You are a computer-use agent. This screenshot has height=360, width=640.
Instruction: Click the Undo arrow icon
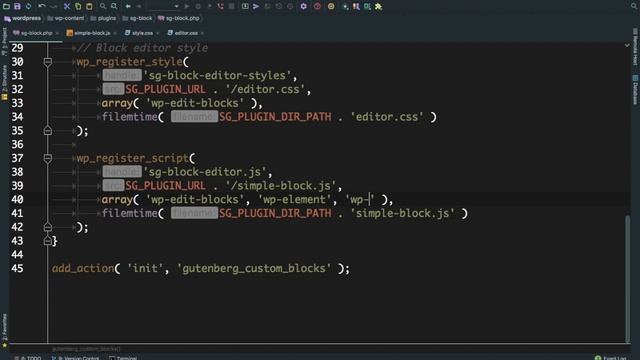pos(42,6)
